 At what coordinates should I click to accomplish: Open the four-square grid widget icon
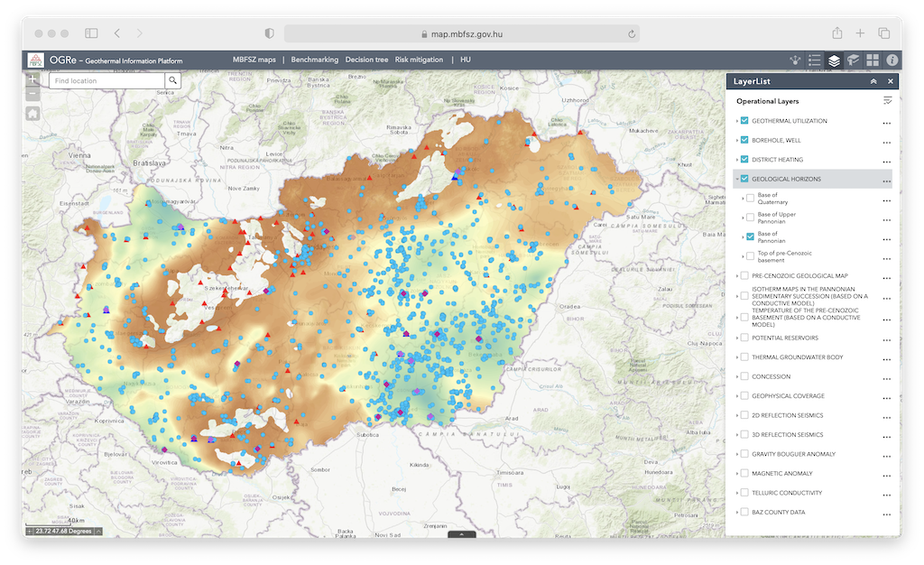(x=873, y=60)
